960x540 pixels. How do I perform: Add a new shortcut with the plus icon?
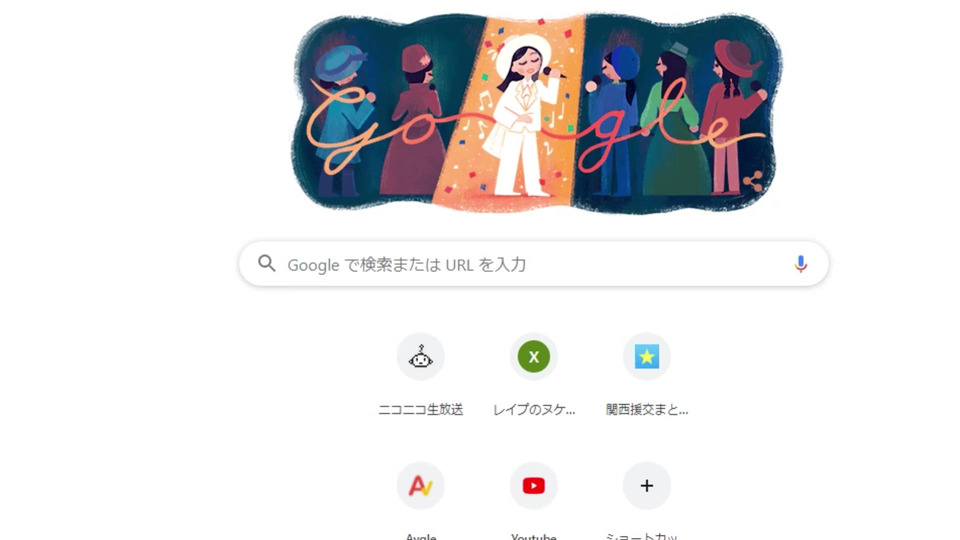(x=647, y=486)
